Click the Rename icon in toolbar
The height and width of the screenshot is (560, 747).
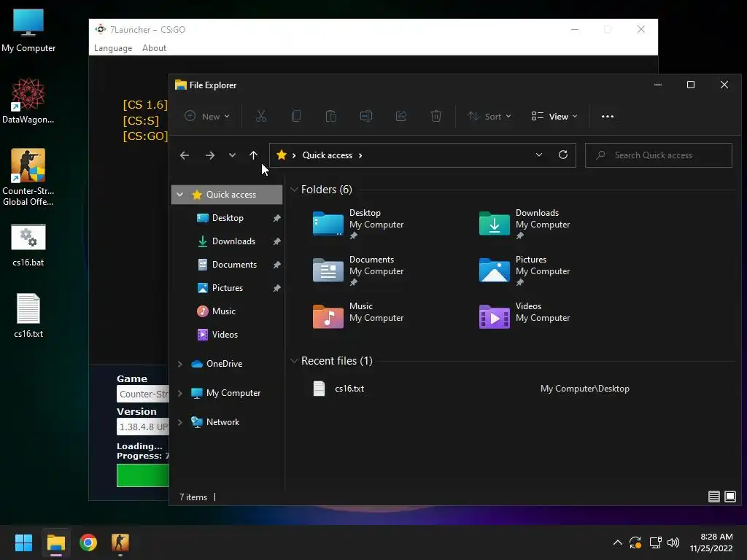point(366,116)
